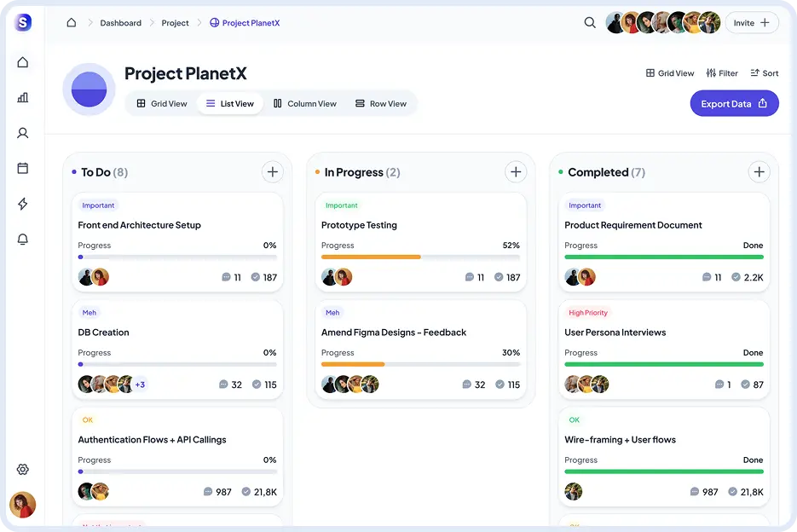Open the calendar icon in sidebar
Image resolution: width=797 pixels, height=532 pixels.
(x=23, y=168)
